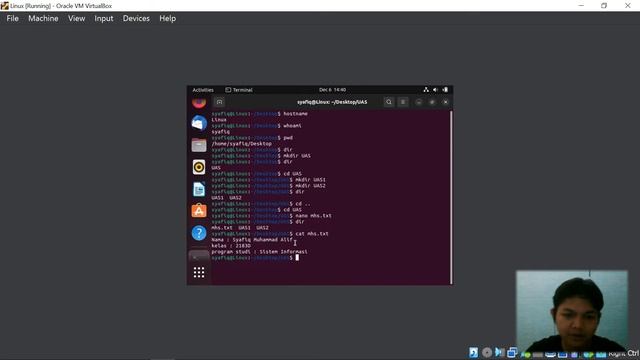Click the network adapter status icon
Image resolution: width=640 pixels, height=360 pixels.
click(x=512, y=352)
